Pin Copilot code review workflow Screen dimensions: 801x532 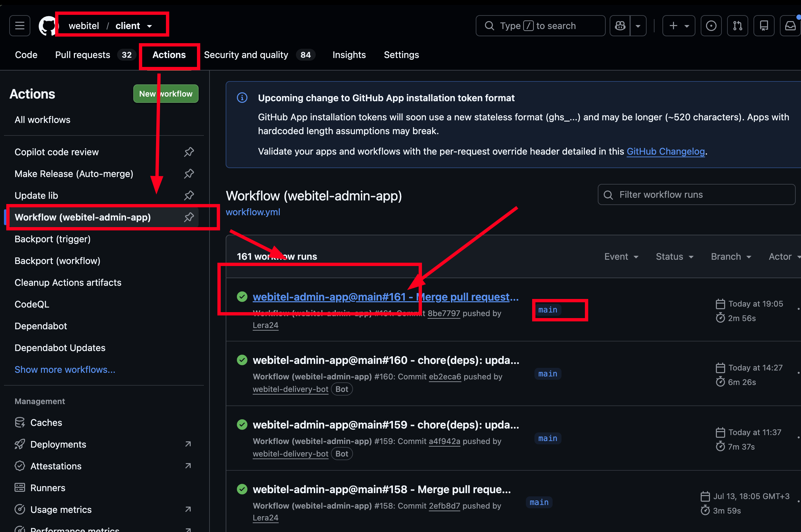point(189,152)
